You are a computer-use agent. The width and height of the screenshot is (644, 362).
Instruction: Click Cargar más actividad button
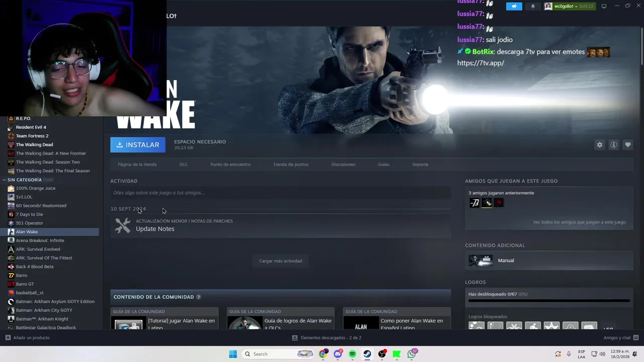click(x=280, y=261)
